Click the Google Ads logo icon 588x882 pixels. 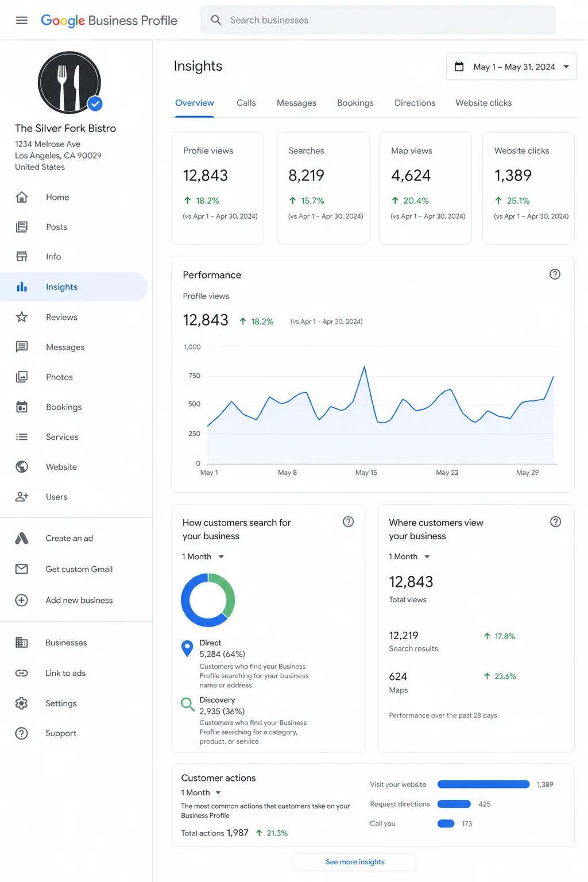[22, 538]
